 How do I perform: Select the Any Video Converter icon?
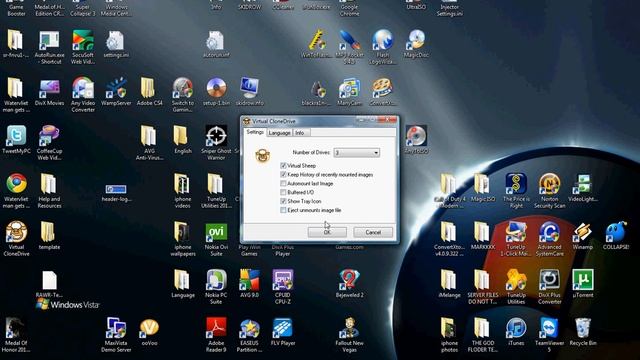coord(83,95)
